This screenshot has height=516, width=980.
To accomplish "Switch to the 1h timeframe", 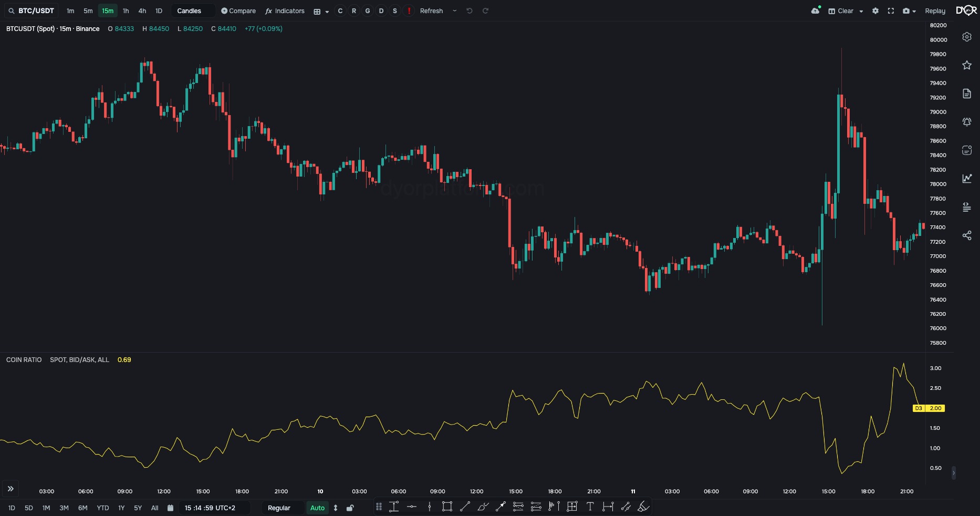I will pyautogui.click(x=126, y=11).
